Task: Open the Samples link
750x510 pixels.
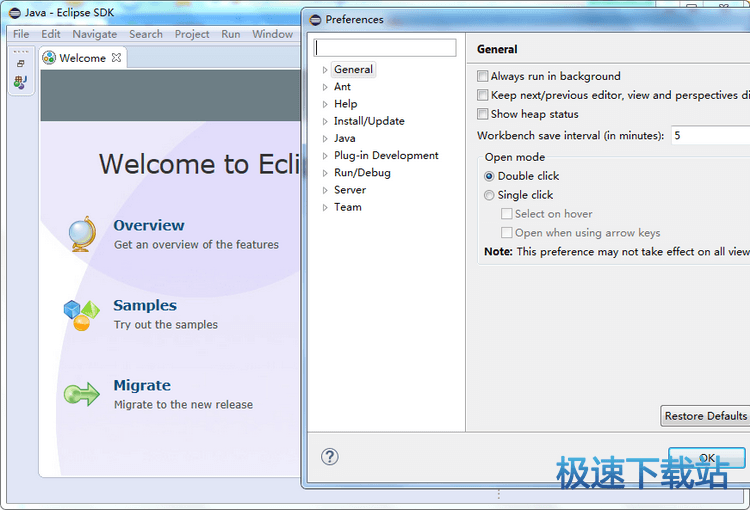Action: click(145, 305)
